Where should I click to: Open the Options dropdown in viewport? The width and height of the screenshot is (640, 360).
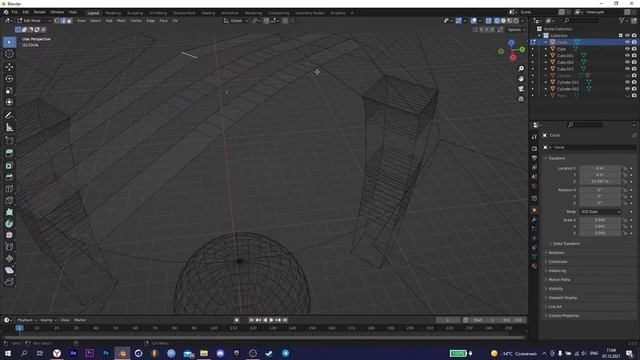tap(516, 30)
